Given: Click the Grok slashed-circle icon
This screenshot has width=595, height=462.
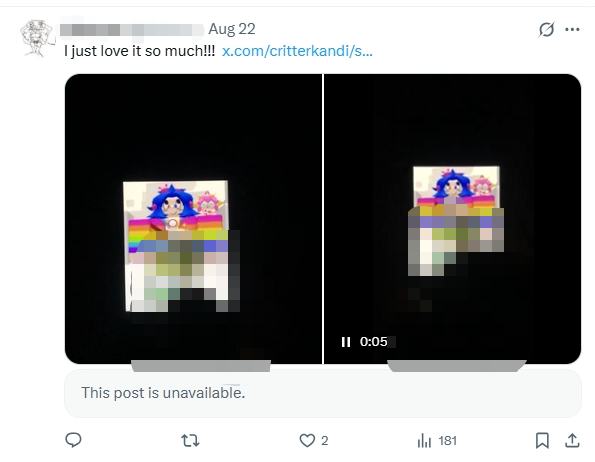Looking at the screenshot, I should (x=546, y=29).
